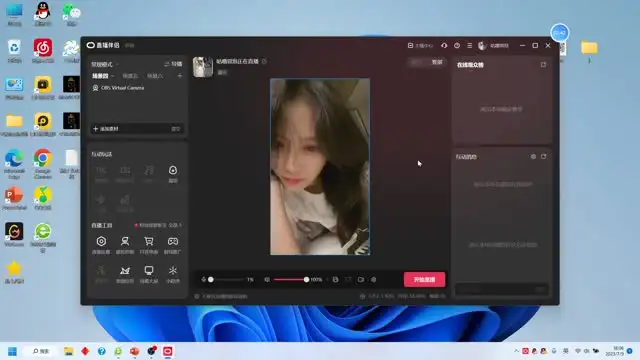Screen dimensions: 640x360
Task: Open the highlighted bell-shaped interactive tool icon
Action: pos(173,173)
